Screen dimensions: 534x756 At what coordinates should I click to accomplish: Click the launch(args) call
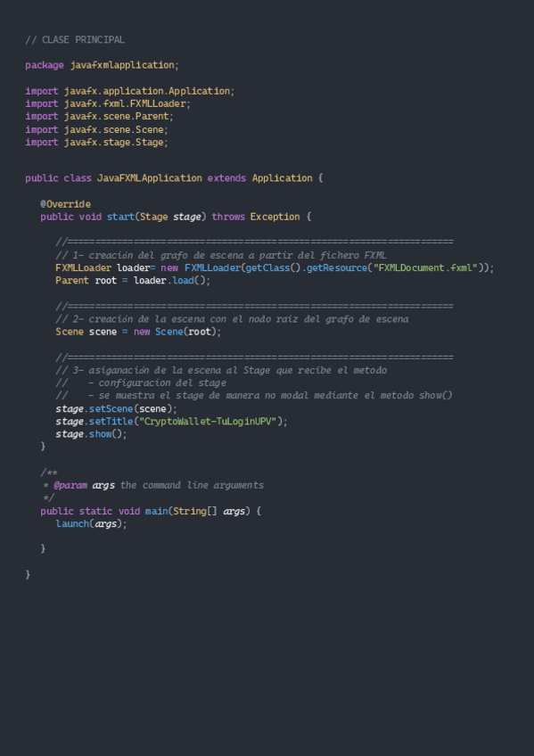(91, 523)
